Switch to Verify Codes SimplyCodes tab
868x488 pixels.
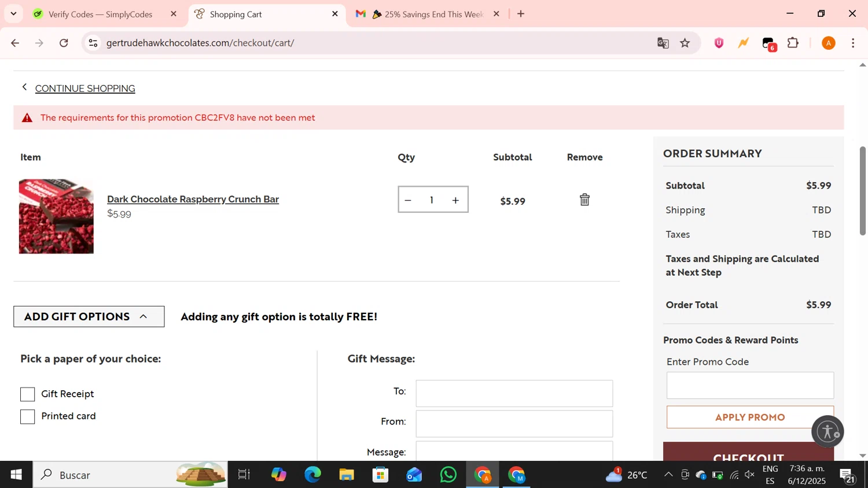pos(100,14)
